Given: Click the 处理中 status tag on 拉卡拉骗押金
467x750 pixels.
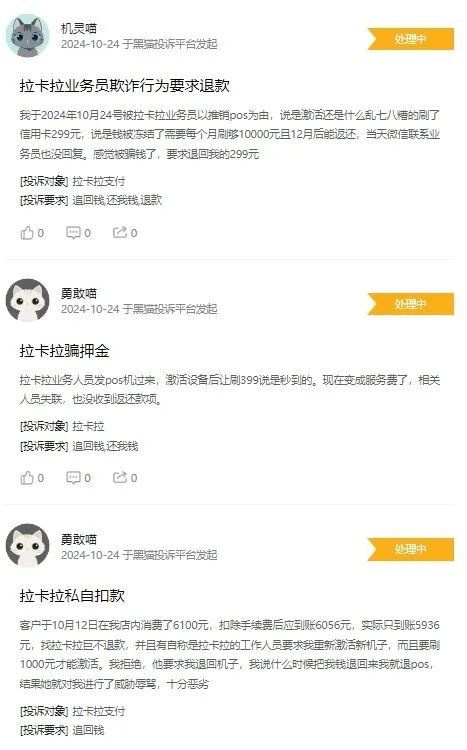Looking at the screenshot, I should pyautogui.click(x=411, y=304).
